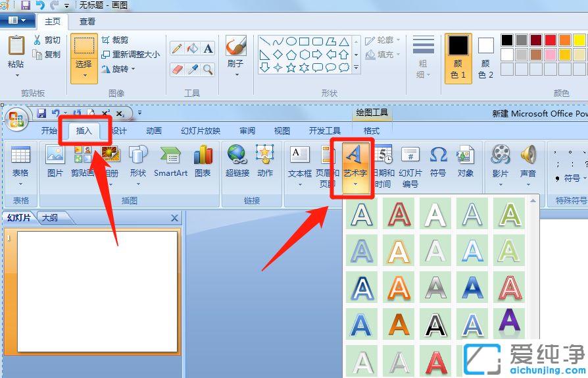Insert a SmartArt graphic
The image size is (588, 378).
coord(170,161)
